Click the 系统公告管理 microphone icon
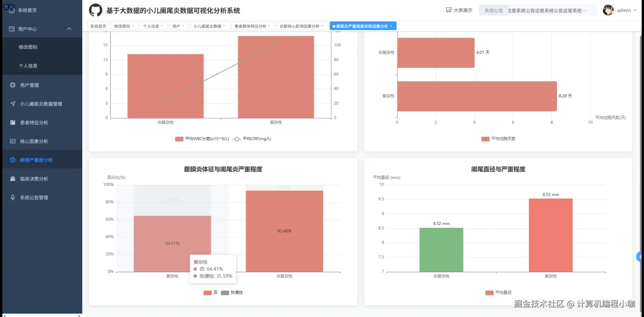The width and height of the screenshot is (644, 317). [13, 198]
